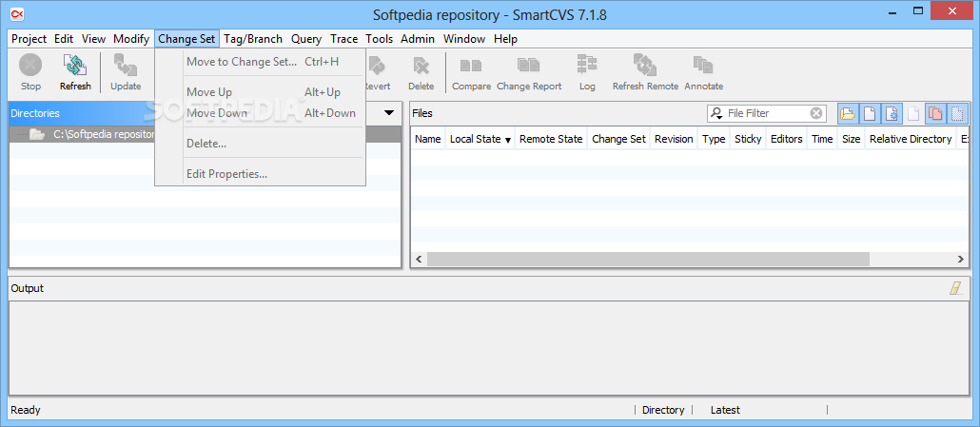The image size is (980, 427).
Task: Open the Directories panel dropdown arrow
Action: click(389, 113)
